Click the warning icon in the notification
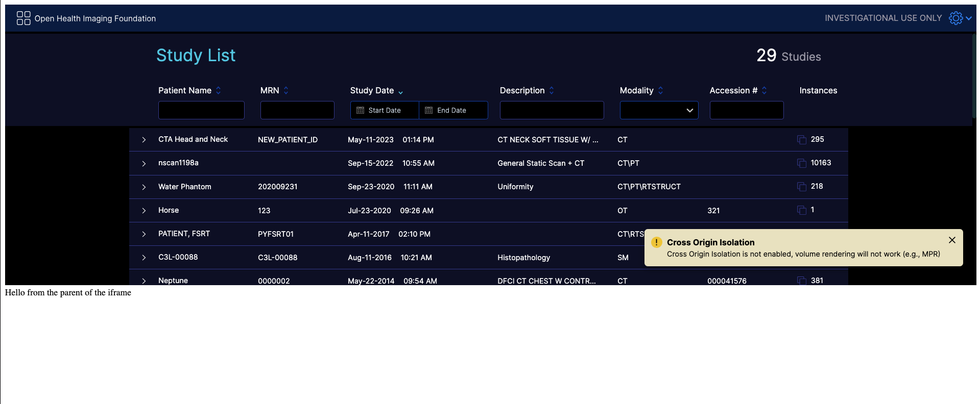Screen dimensions: 980x404 (656, 243)
